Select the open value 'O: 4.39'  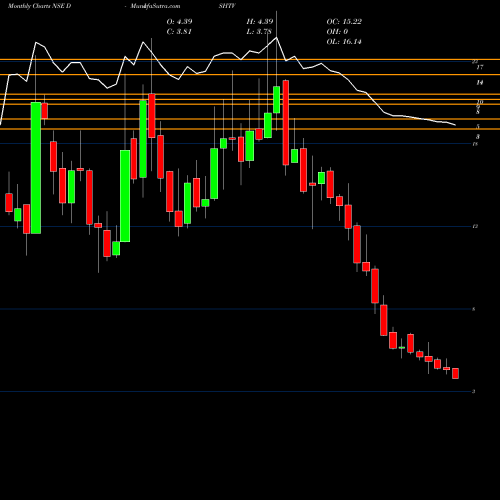click(179, 22)
